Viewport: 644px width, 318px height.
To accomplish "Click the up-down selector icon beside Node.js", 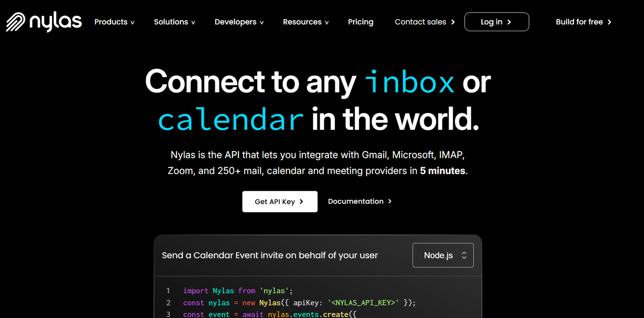I will pos(464,255).
